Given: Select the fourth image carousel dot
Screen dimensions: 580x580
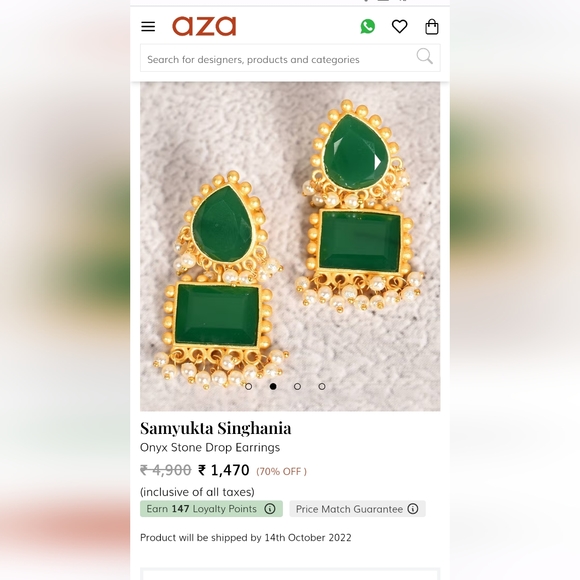Looking at the screenshot, I should pyautogui.click(x=322, y=387).
